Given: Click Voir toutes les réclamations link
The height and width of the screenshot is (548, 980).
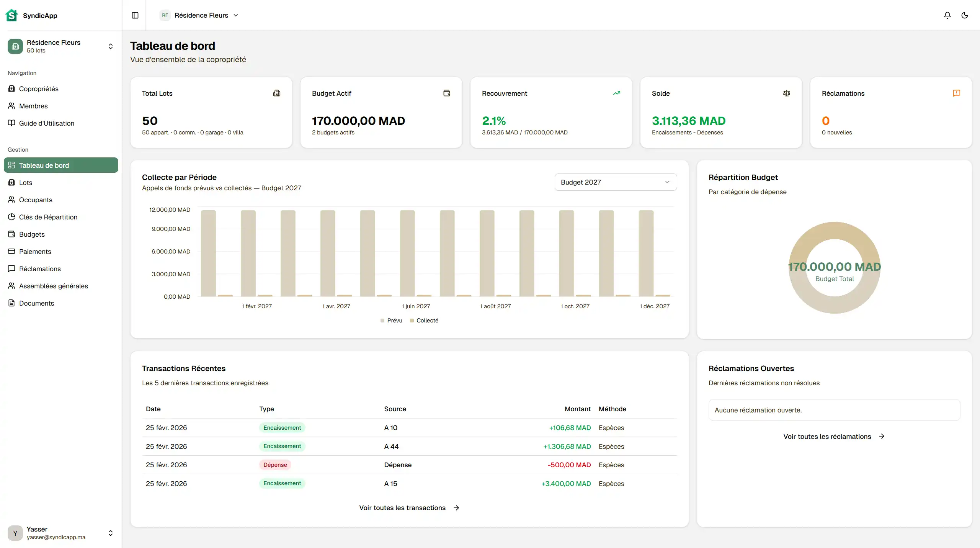Looking at the screenshot, I should pyautogui.click(x=833, y=436).
